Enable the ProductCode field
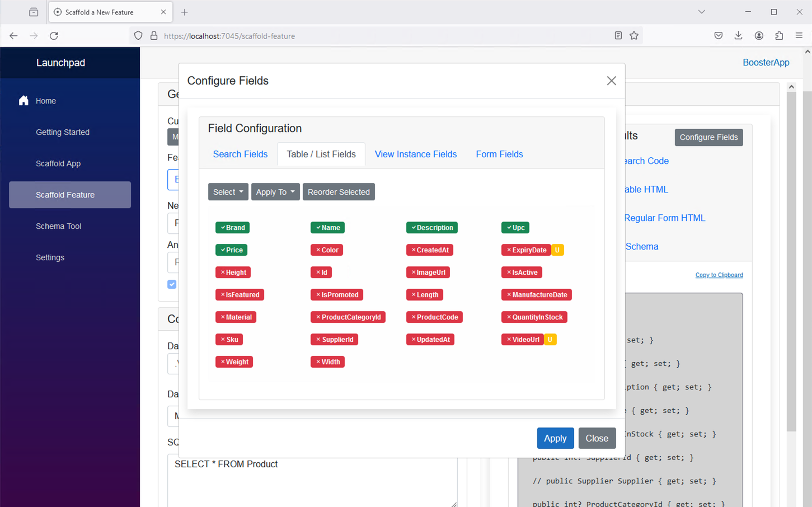Image resolution: width=812 pixels, height=507 pixels. [x=434, y=317]
